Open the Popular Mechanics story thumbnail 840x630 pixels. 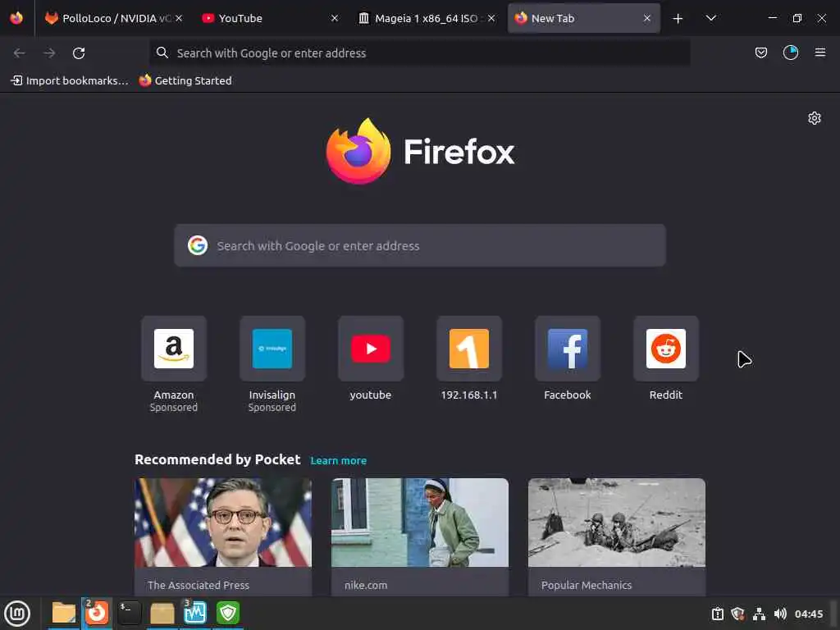pos(617,523)
